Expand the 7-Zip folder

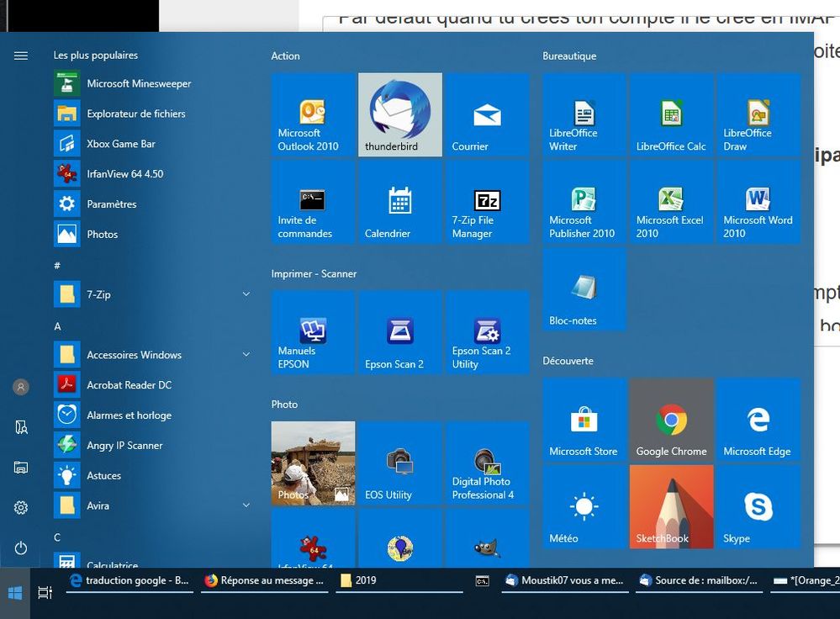point(246,294)
